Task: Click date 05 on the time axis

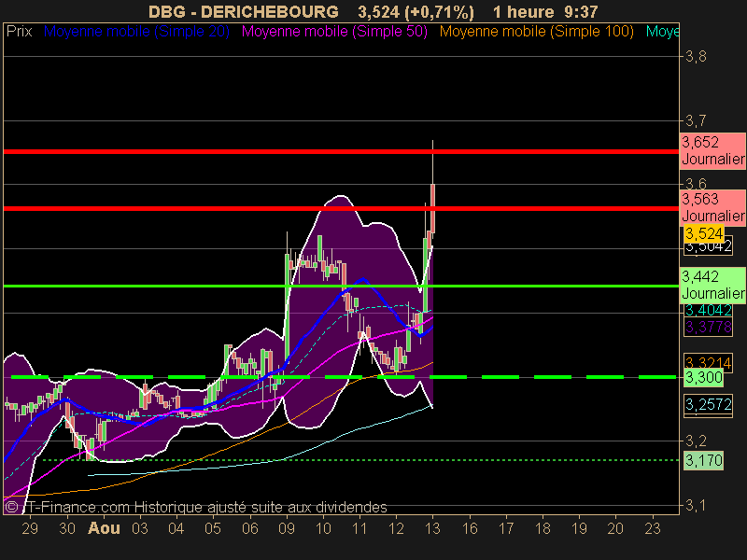Action: pyautogui.click(x=213, y=528)
